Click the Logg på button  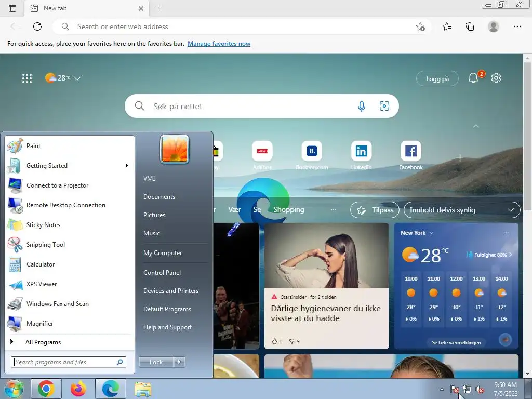pyautogui.click(x=437, y=79)
